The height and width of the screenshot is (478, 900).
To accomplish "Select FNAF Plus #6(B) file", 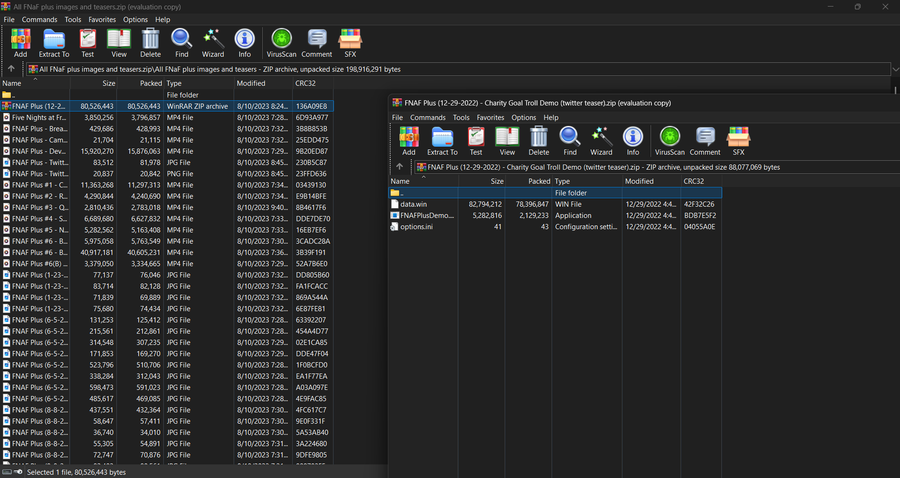I will pyautogui.click(x=166, y=263).
